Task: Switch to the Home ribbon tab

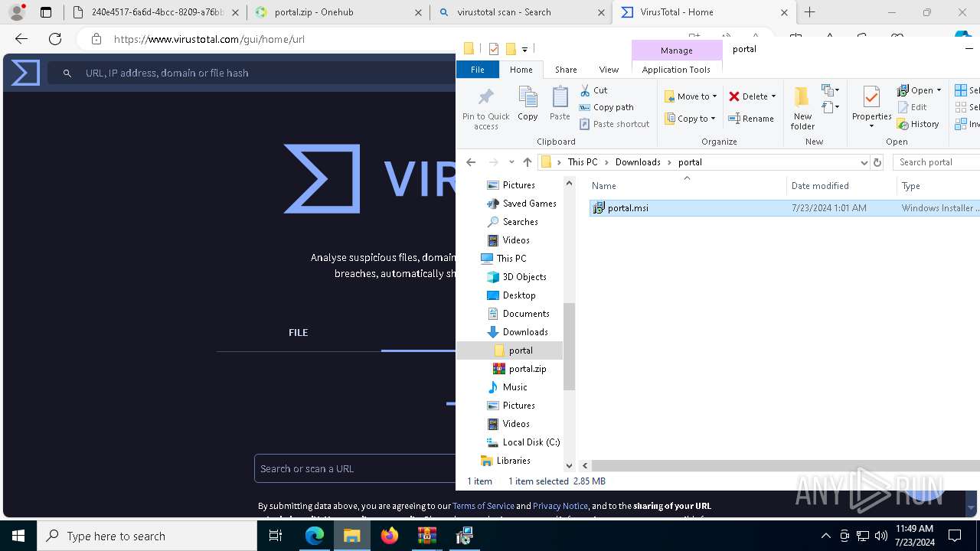Action: pyautogui.click(x=521, y=70)
